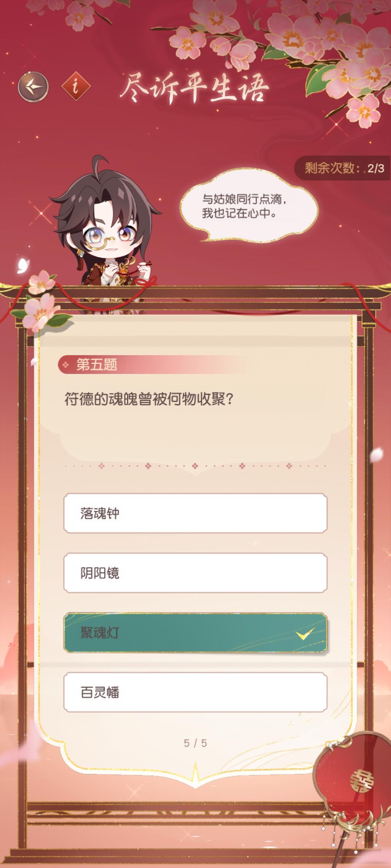Viewport: 391px width, 868px height.
Task: Tap the speech bubble 与姑娘同行点滴
Action: pyautogui.click(x=249, y=205)
